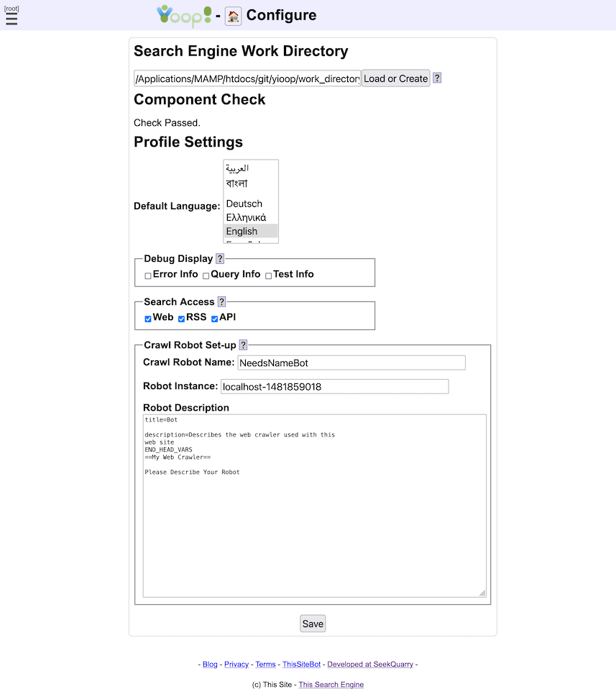
Task: Open the Debug Display help icon
Action: [x=220, y=259]
